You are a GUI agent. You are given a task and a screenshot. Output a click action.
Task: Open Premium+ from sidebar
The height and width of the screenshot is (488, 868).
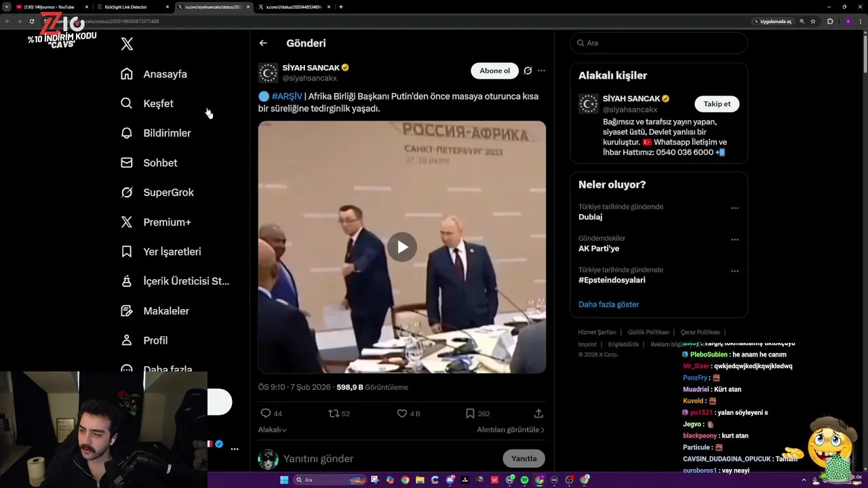pyautogui.click(x=155, y=222)
